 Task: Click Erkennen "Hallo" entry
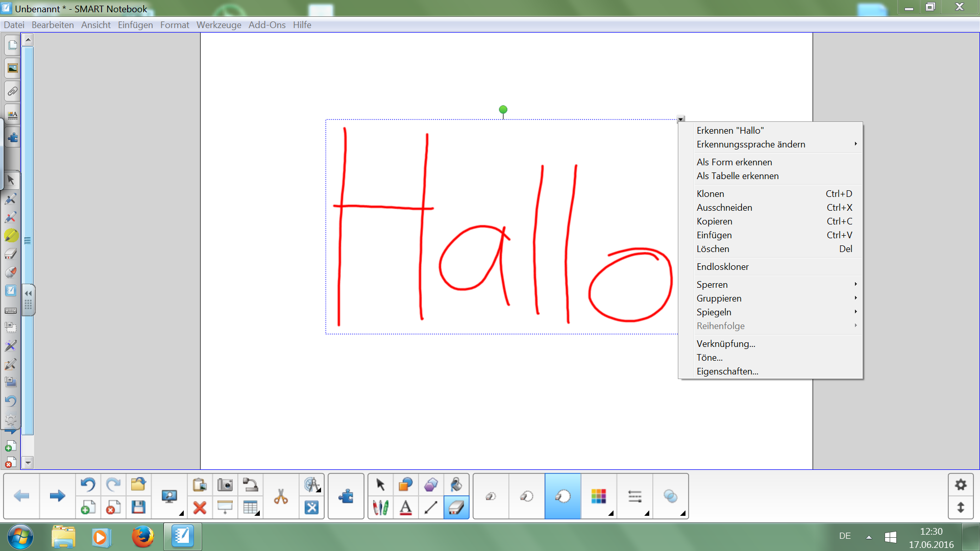tap(730, 131)
